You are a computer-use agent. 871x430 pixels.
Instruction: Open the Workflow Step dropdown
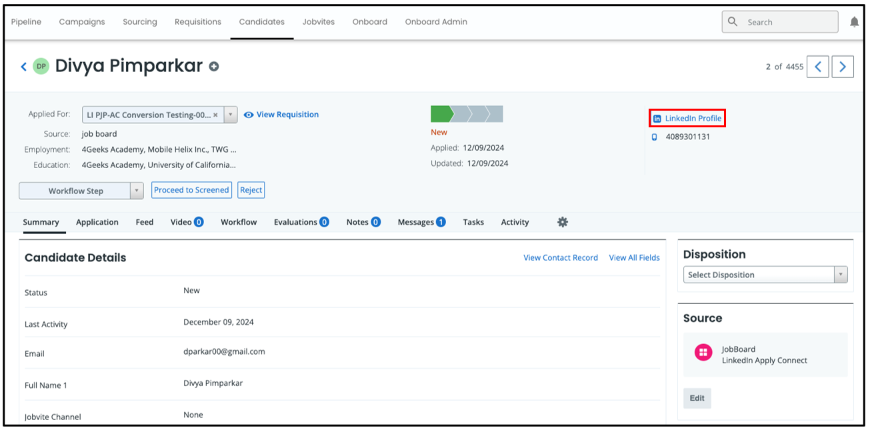pos(137,191)
